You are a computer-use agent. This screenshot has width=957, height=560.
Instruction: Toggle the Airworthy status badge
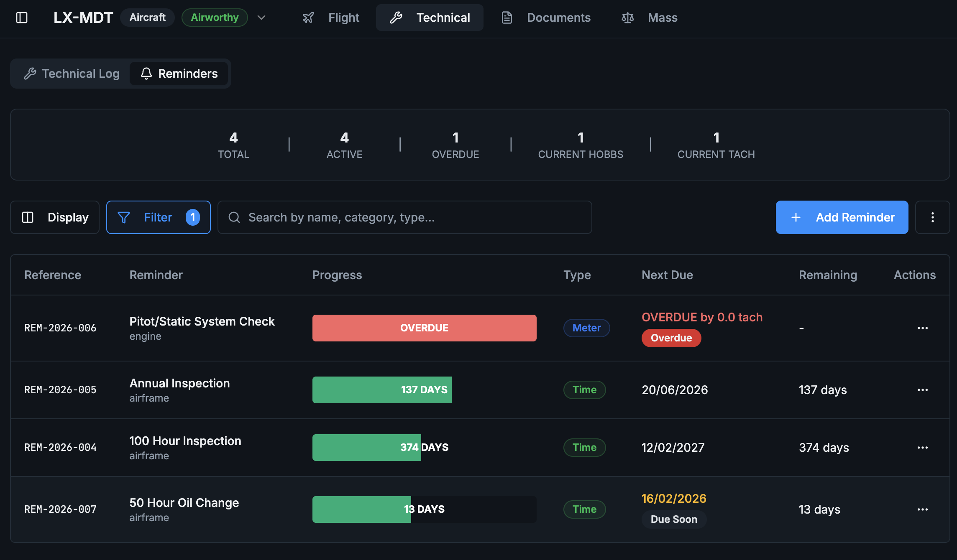(x=215, y=18)
